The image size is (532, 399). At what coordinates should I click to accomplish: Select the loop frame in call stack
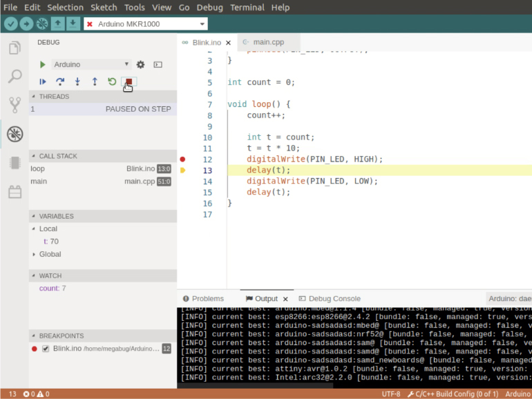point(103,169)
